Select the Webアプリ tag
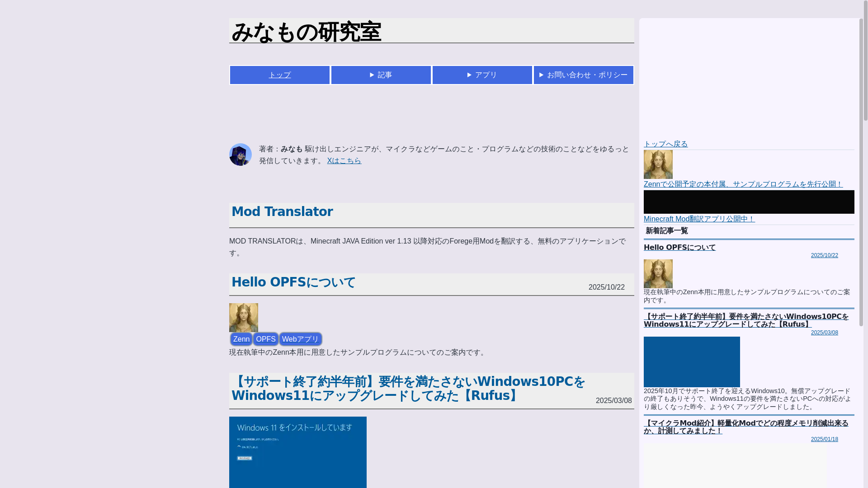Screen dimensions: 868x488 pyautogui.click(x=300, y=339)
